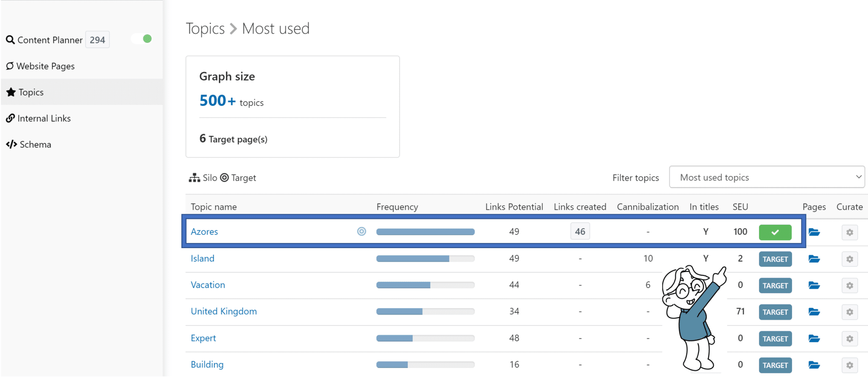
Task: Open the Expert topic link
Action: tap(203, 338)
